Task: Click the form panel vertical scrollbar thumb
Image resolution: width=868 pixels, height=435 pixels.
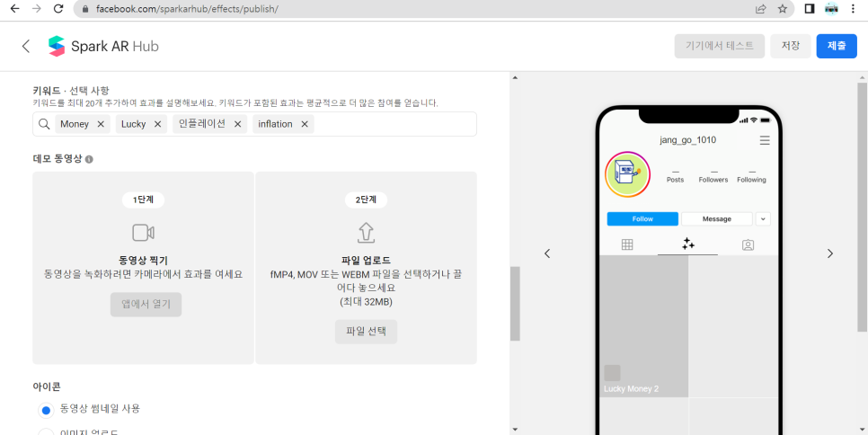Action: pos(515,303)
